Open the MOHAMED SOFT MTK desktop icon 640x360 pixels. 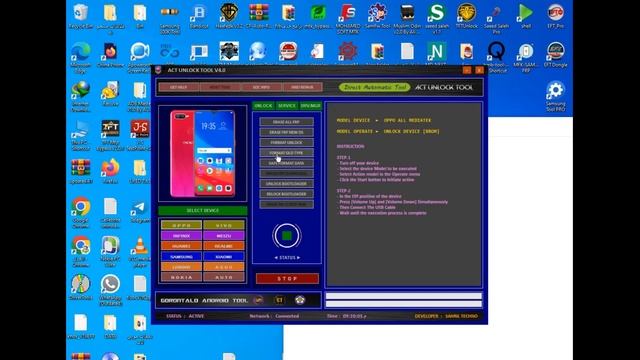348,17
